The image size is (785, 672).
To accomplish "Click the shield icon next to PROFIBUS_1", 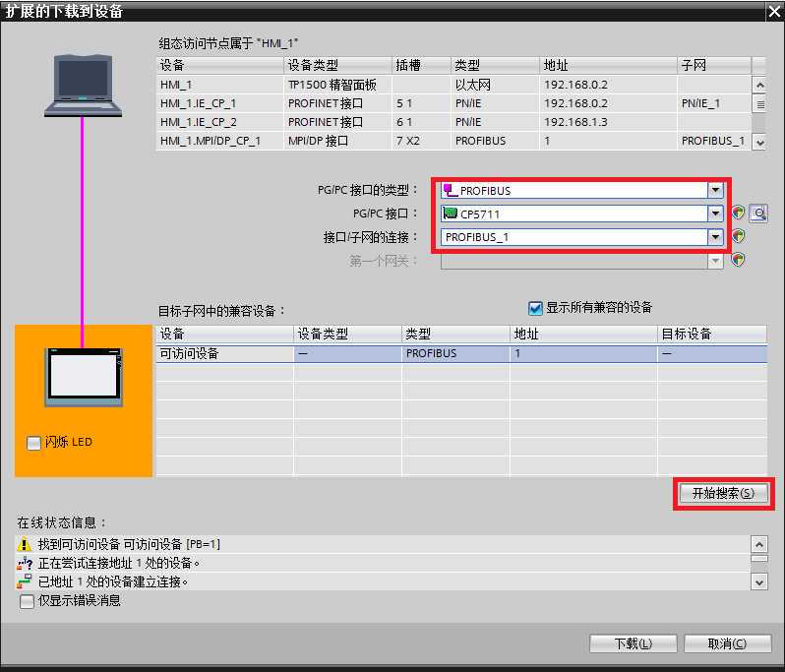I will click(x=738, y=237).
